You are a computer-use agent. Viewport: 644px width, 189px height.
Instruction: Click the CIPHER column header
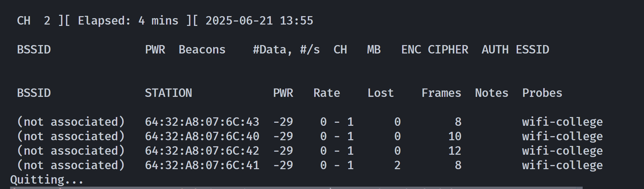point(448,49)
